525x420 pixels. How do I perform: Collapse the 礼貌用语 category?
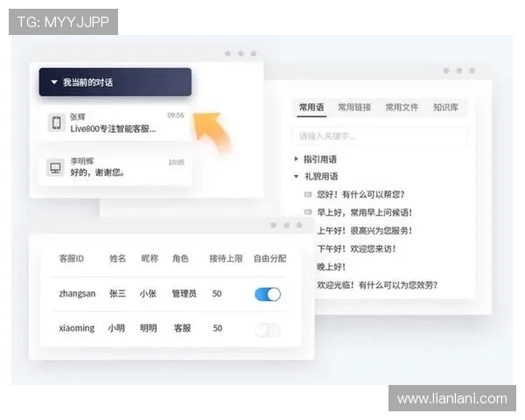pos(296,177)
